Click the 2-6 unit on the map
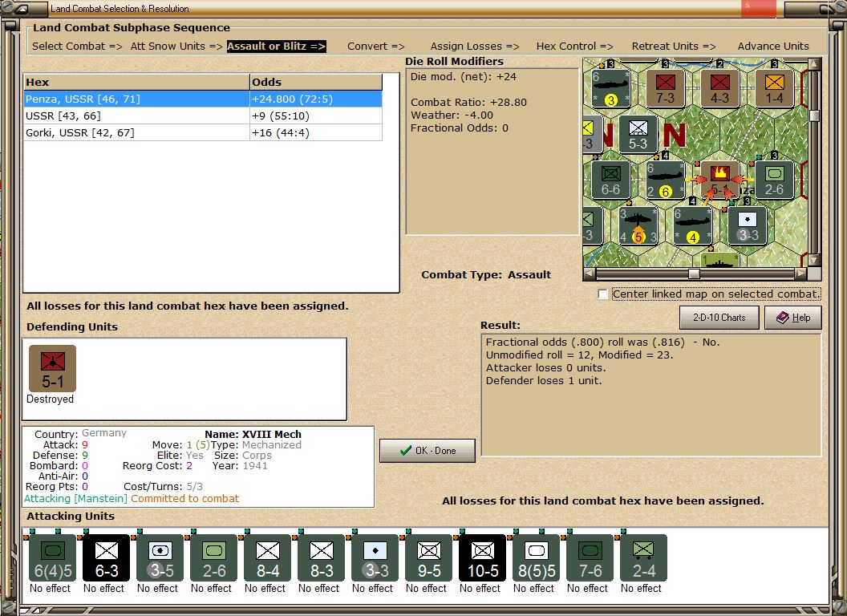Screen dimensions: 847x616 [774, 180]
